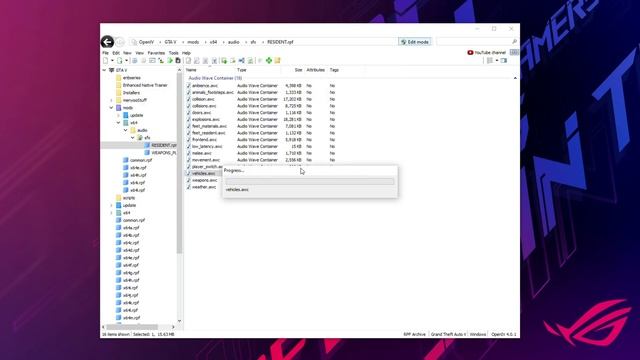Open the YouTube channel link
Image resolution: width=640 pixels, height=360 pixels.
[489, 52]
